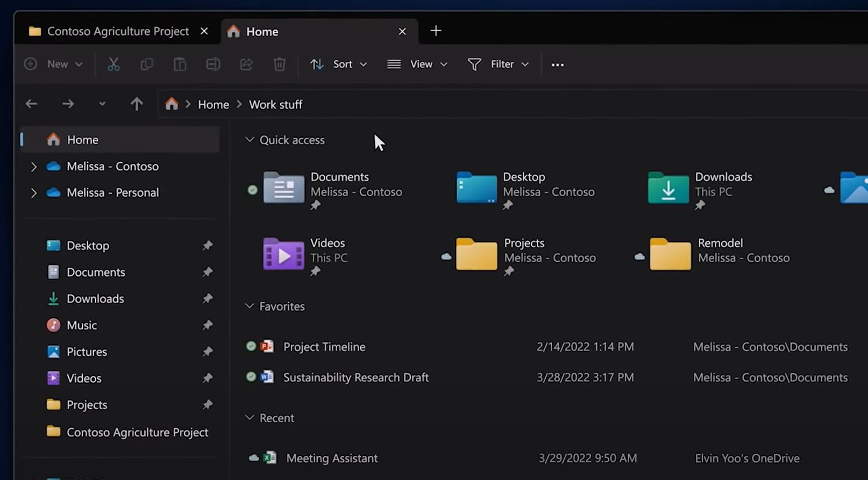This screenshot has width=868, height=480.
Task: Click PowerPoint icon of Project Timeline
Action: pos(267,346)
